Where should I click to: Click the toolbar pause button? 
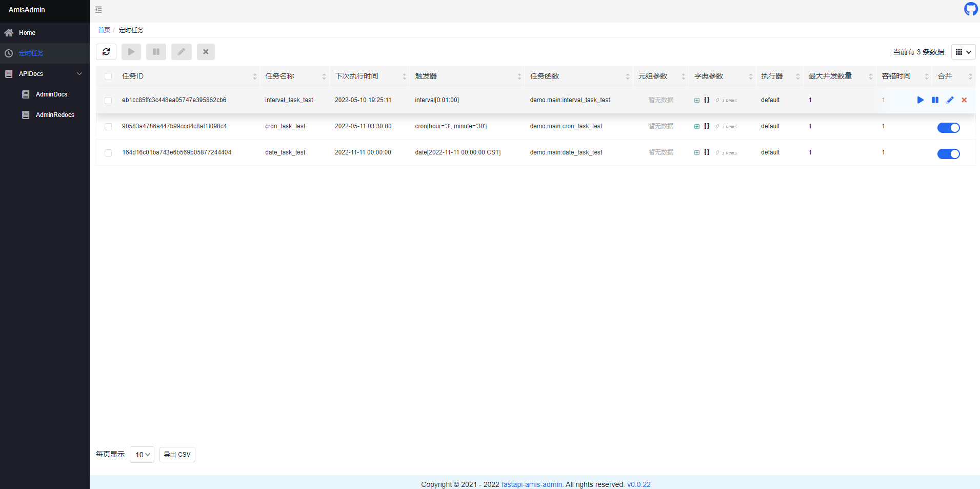coord(156,52)
